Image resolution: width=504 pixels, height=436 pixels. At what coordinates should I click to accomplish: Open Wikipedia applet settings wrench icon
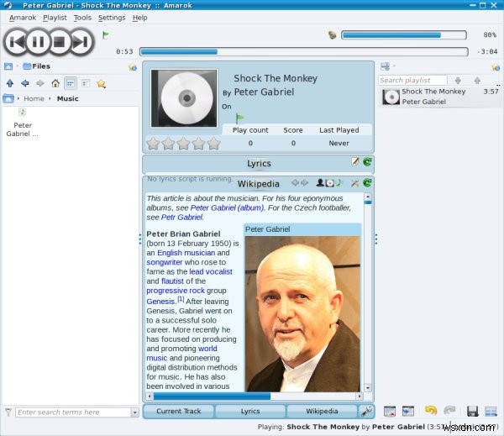tap(355, 183)
